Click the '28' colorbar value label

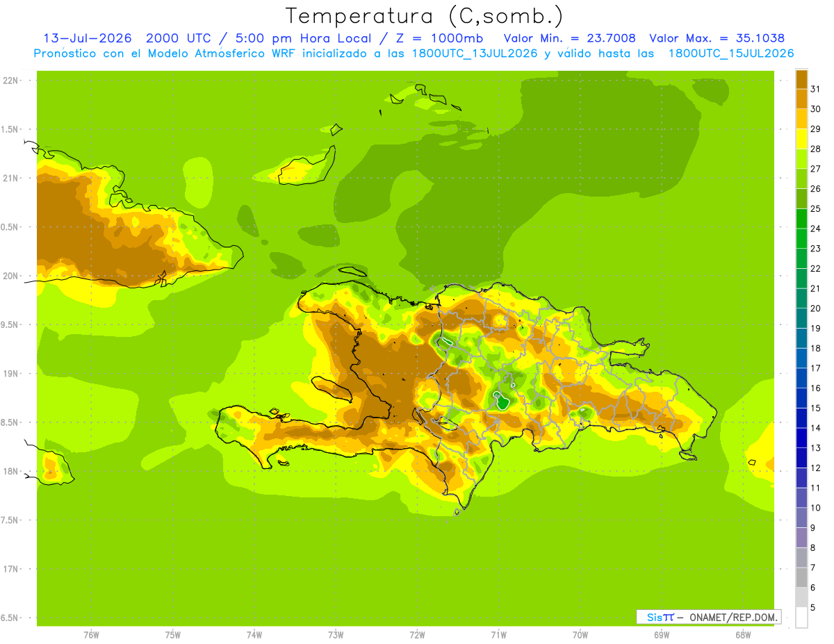[816, 149]
